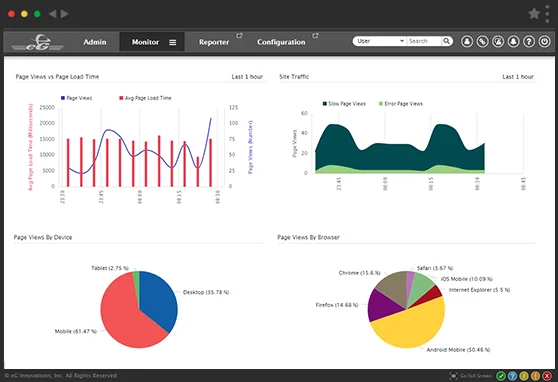This screenshot has width=558, height=382.
Task: Open the alarm bell notifications icon
Action: [x=514, y=42]
